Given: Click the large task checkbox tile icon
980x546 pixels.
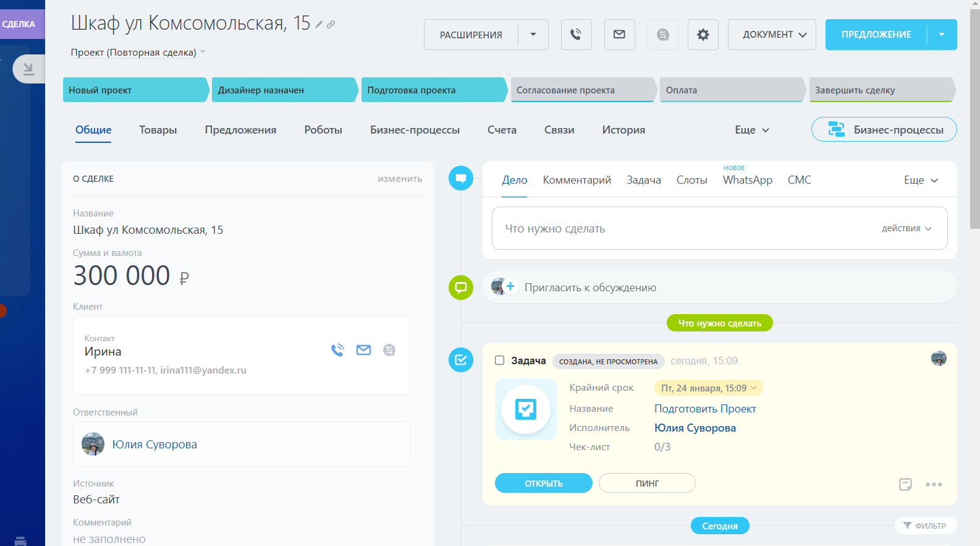Looking at the screenshot, I should (526, 409).
